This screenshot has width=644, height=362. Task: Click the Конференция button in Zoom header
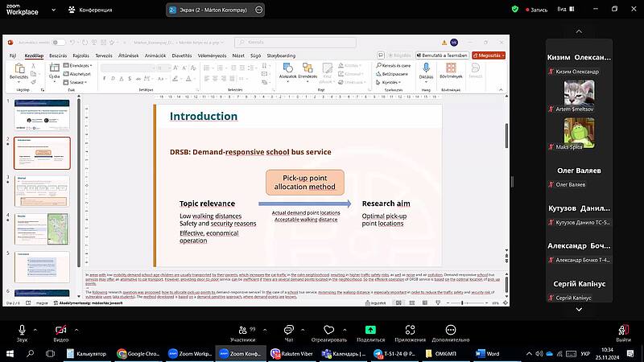90,10
